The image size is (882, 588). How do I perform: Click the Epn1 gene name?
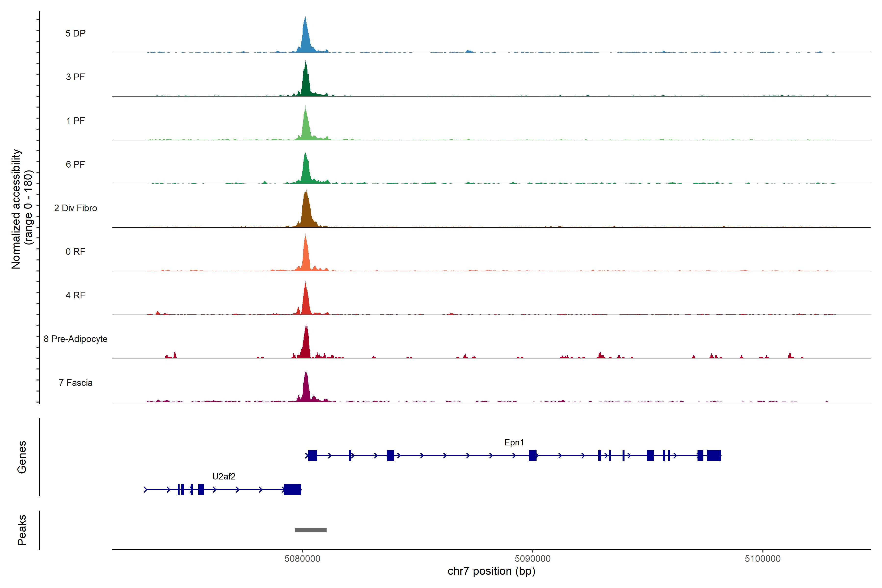(514, 442)
